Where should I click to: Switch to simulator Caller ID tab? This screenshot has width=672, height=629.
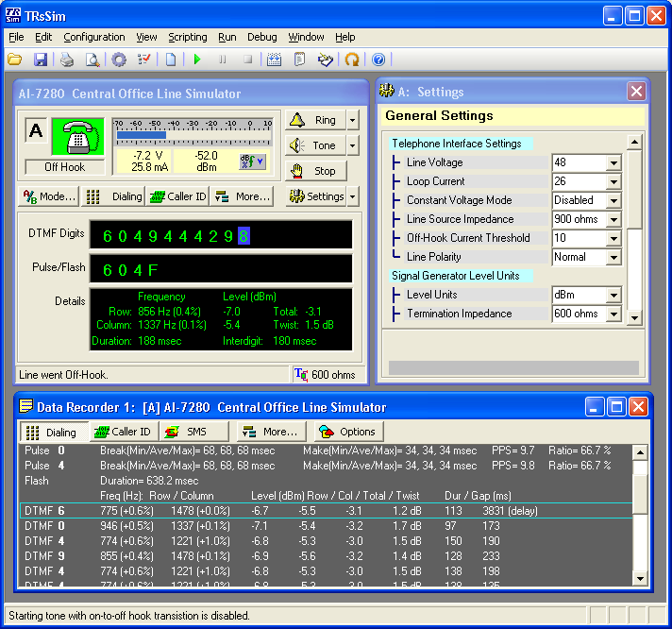[x=177, y=196]
